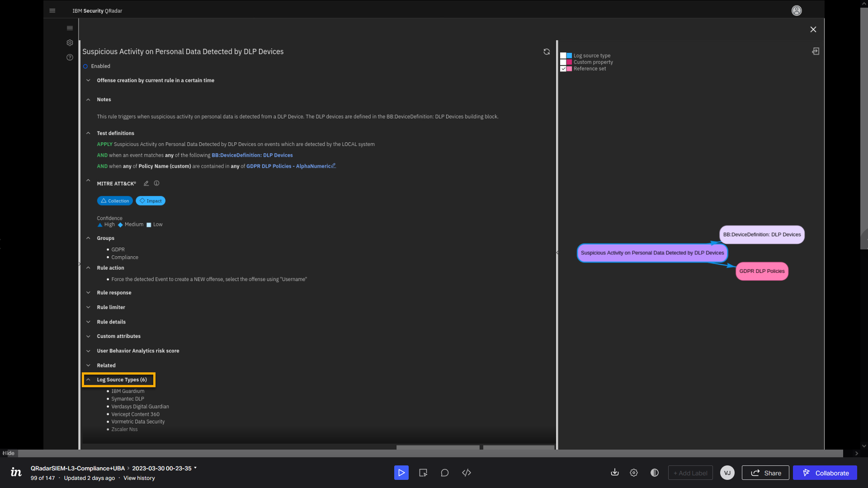Viewport: 868px width, 488px height.
Task: Open the settings gear in left sidebar
Action: coord(70,43)
